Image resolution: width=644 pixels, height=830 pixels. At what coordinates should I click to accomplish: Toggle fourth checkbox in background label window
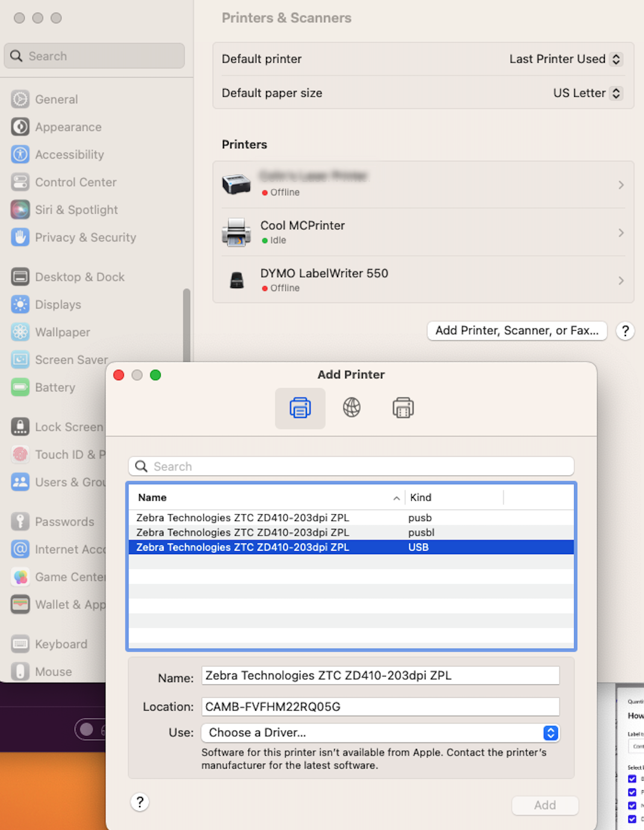point(632,819)
